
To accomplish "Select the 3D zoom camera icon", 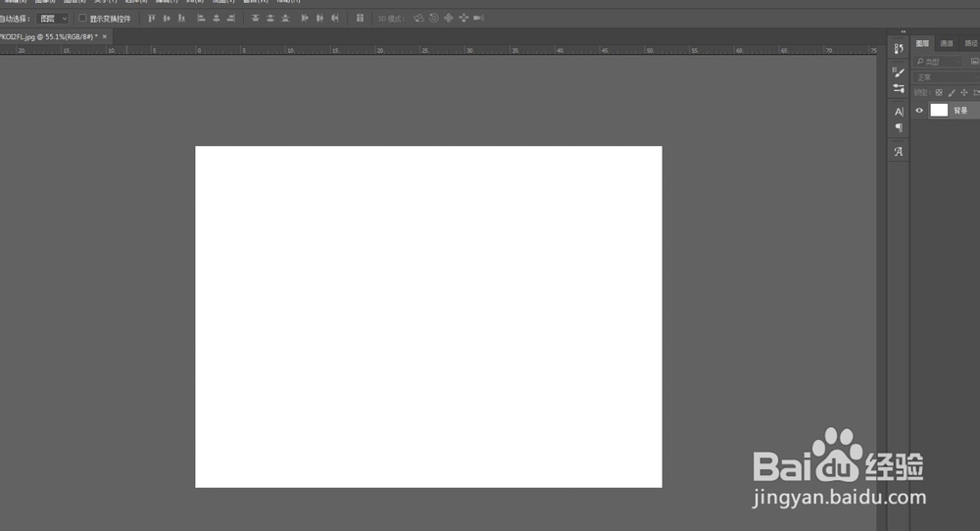I will [479, 18].
